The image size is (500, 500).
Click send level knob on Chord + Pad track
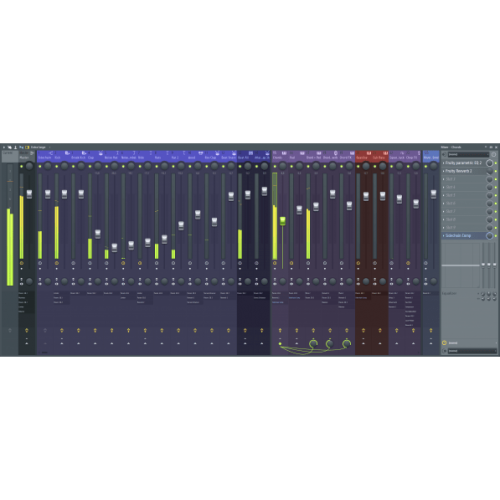313,343
